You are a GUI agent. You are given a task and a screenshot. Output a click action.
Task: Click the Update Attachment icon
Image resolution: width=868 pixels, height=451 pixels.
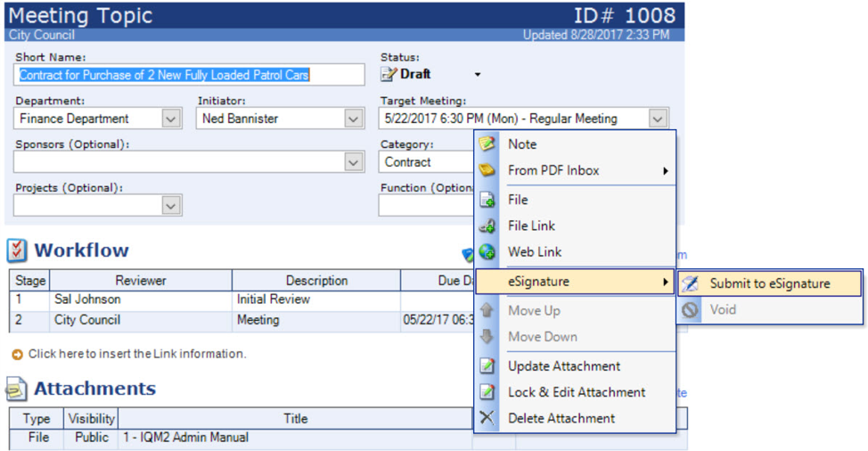(487, 365)
